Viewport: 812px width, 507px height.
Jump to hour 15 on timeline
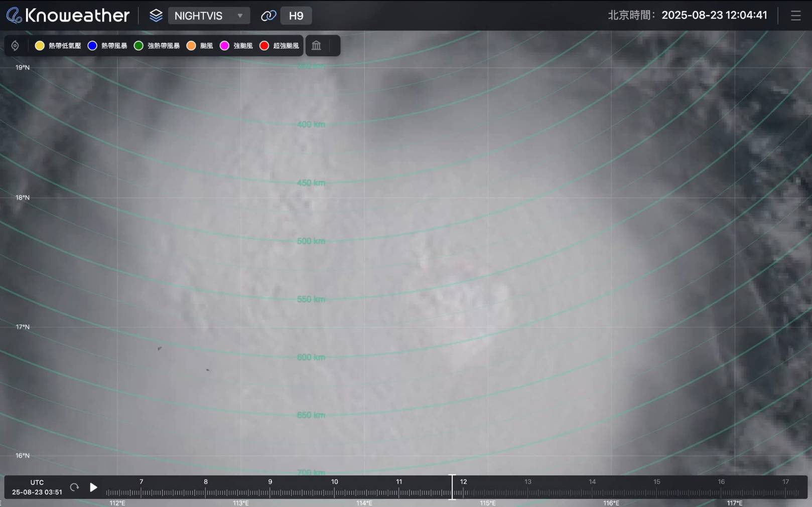click(x=656, y=481)
